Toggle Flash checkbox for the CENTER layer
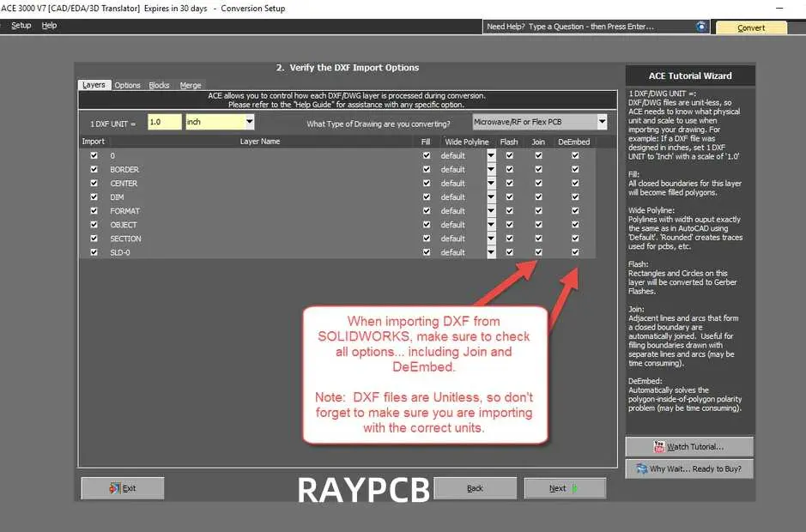806x532 pixels. tap(509, 184)
